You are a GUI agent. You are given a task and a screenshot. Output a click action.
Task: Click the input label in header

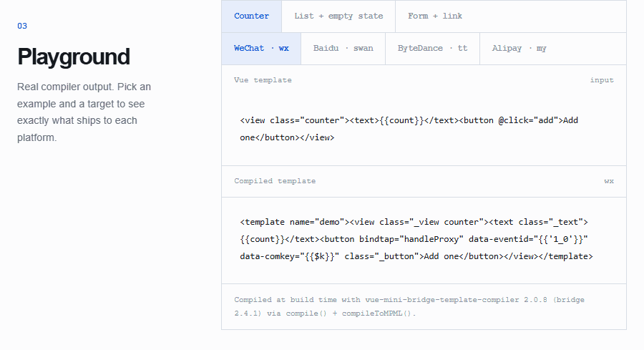602,80
